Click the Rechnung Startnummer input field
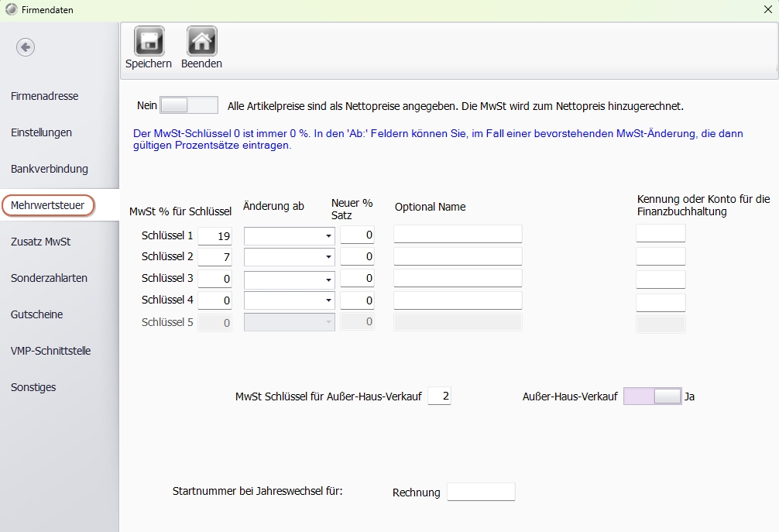The image size is (779, 532). 481,492
